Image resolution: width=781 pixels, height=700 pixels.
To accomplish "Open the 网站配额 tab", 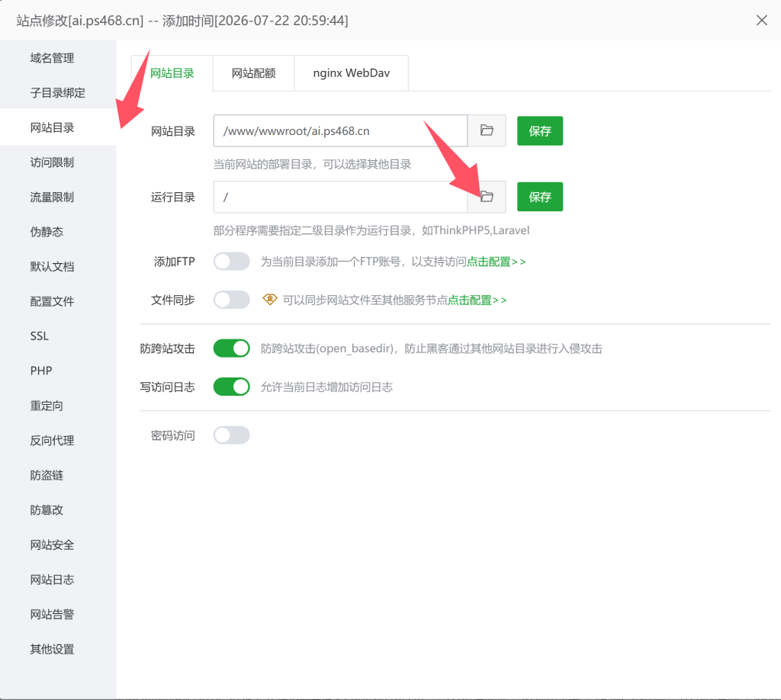I will 253,73.
